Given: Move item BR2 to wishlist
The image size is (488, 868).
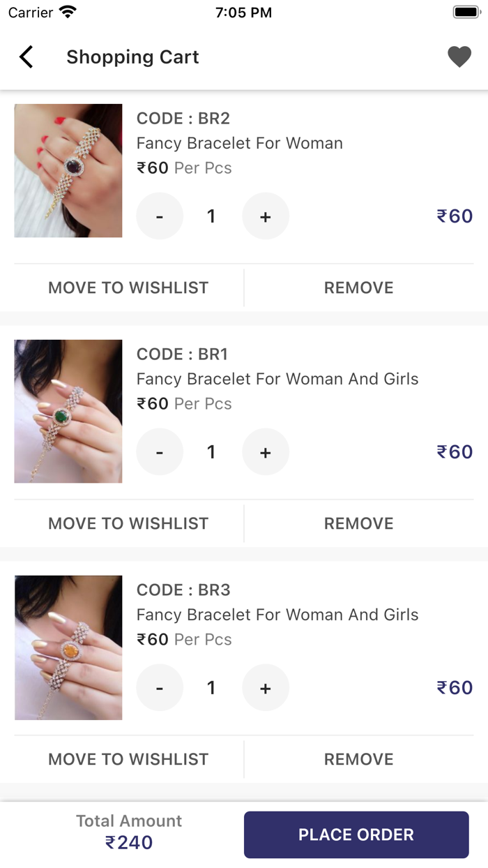Looking at the screenshot, I should tap(128, 287).
